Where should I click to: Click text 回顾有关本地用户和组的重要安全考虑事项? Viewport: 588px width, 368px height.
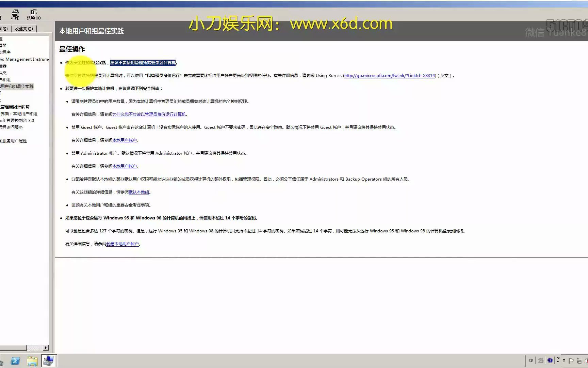tap(111, 205)
